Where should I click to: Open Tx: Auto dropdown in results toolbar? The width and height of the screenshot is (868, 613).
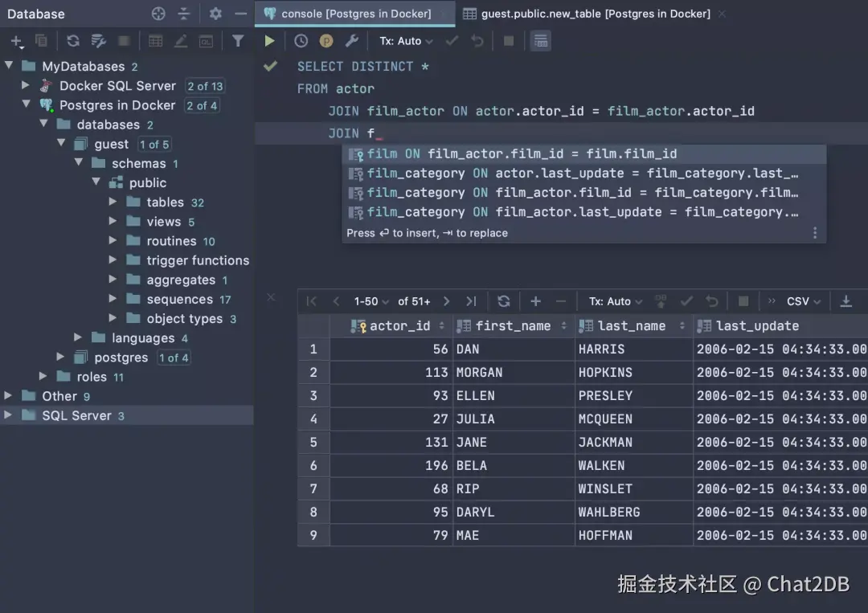point(615,301)
